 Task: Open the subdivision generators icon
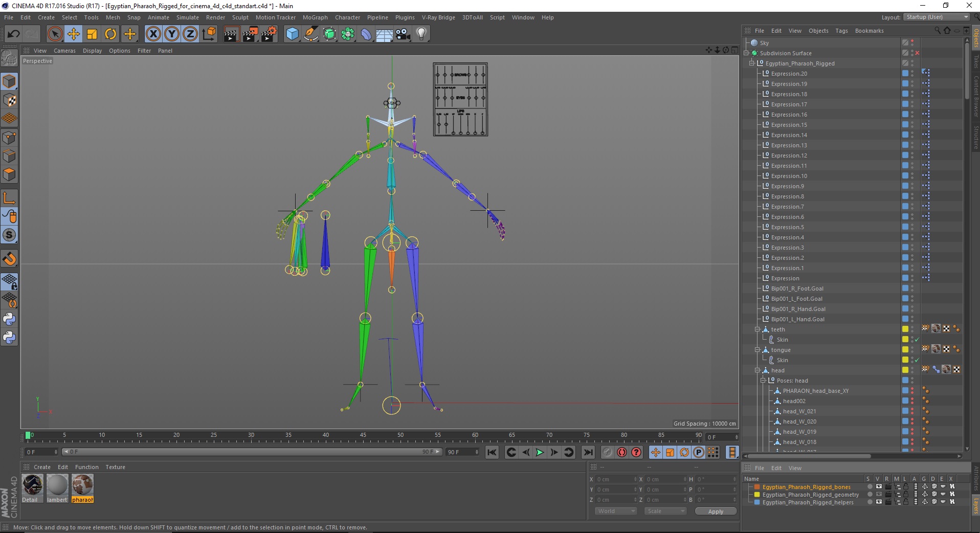[329, 34]
